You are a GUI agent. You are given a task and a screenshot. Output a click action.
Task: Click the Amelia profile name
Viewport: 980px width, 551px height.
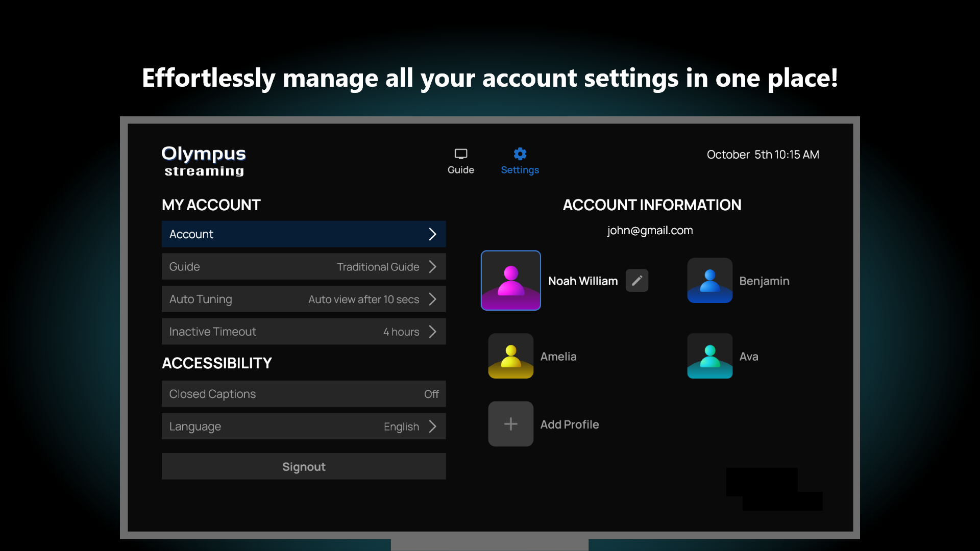tap(558, 357)
